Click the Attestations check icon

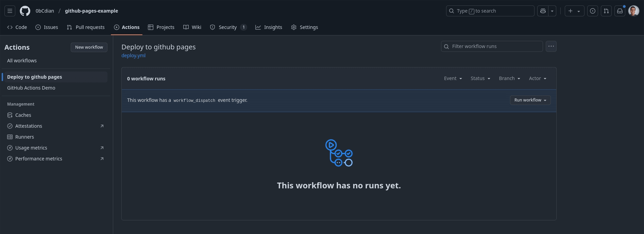[10, 126]
